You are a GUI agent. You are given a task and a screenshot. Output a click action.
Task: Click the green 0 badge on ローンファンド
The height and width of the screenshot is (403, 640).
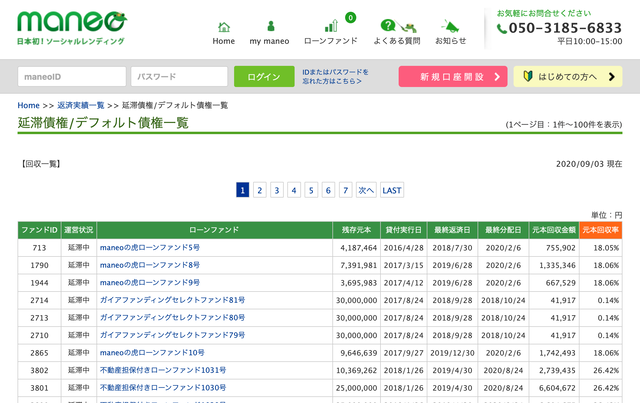click(350, 18)
